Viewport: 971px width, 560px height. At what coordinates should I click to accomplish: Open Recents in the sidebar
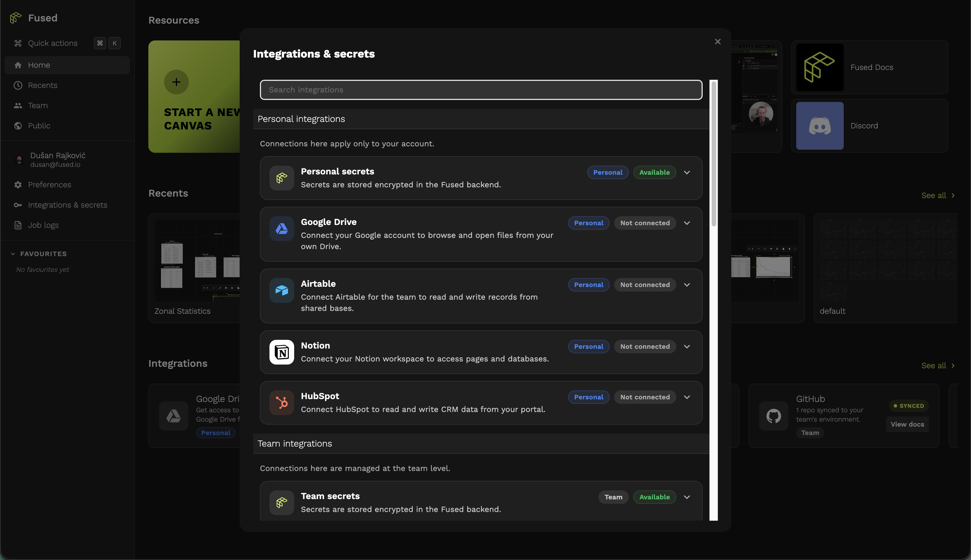(x=67, y=85)
